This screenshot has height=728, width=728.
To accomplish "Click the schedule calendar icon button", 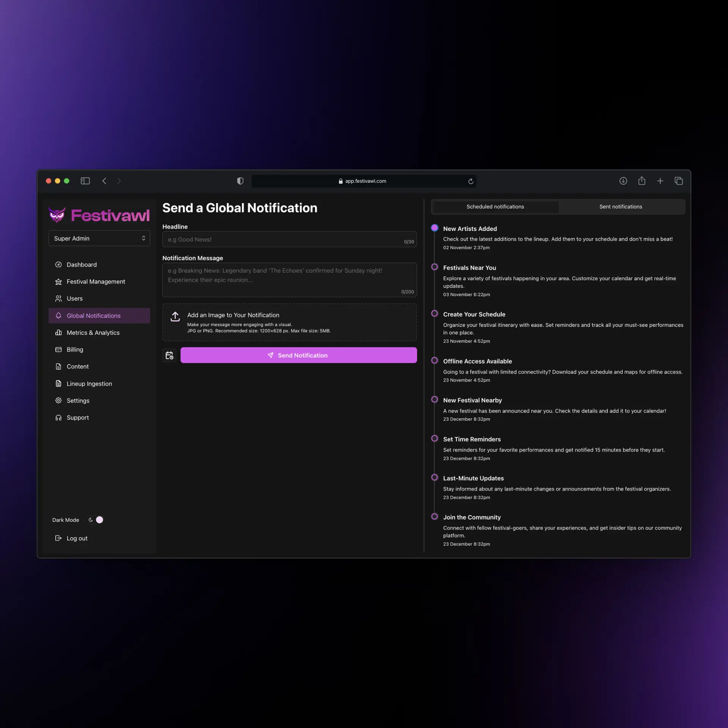I will pyautogui.click(x=169, y=355).
